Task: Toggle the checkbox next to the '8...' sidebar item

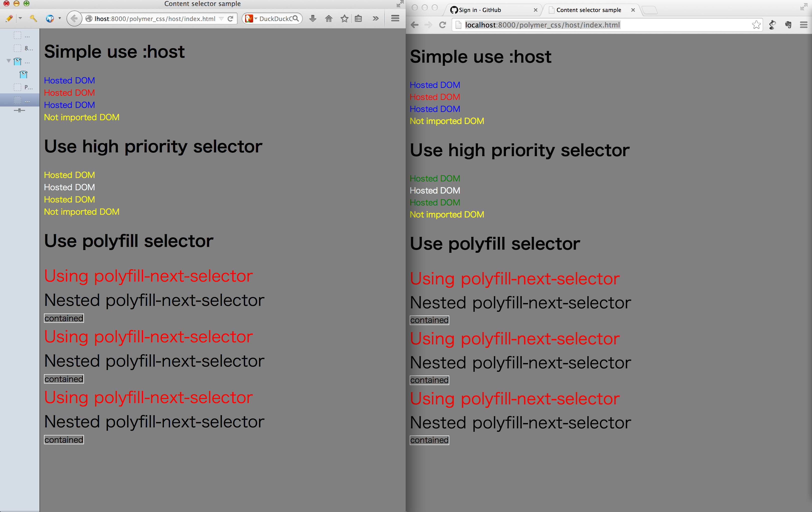Action: click(x=17, y=48)
